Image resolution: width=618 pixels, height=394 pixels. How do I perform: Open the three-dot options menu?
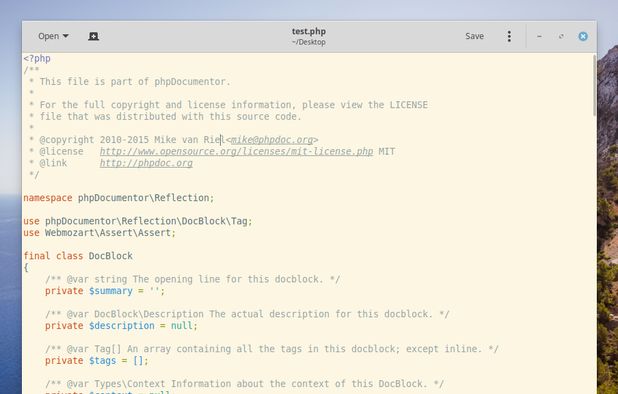pos(509,36)
